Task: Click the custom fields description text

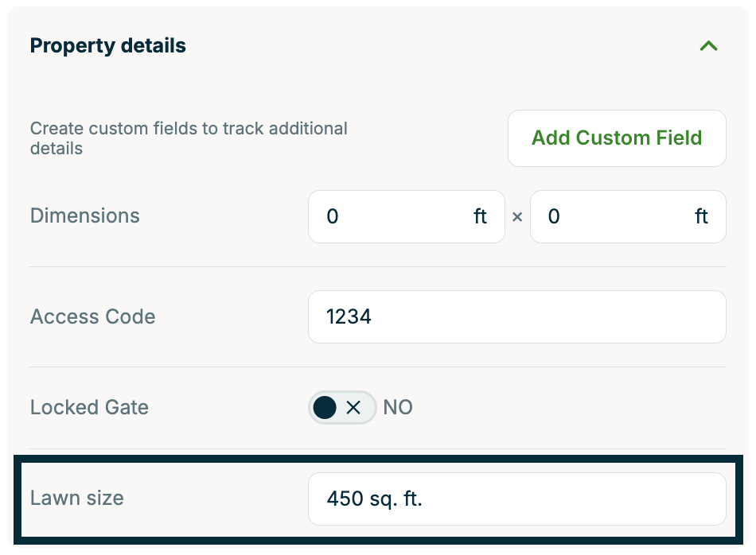Action: [189, 138]
